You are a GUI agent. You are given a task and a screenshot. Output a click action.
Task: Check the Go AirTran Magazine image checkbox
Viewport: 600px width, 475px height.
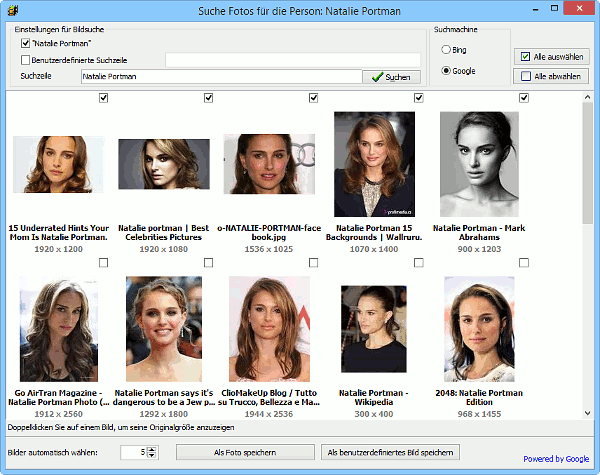103,263
